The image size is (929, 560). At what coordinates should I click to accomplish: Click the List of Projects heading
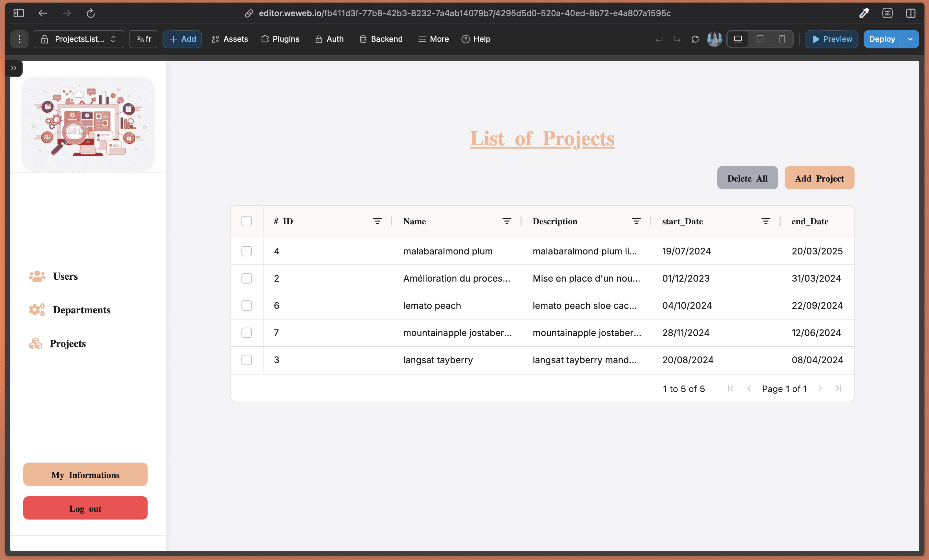542,139
